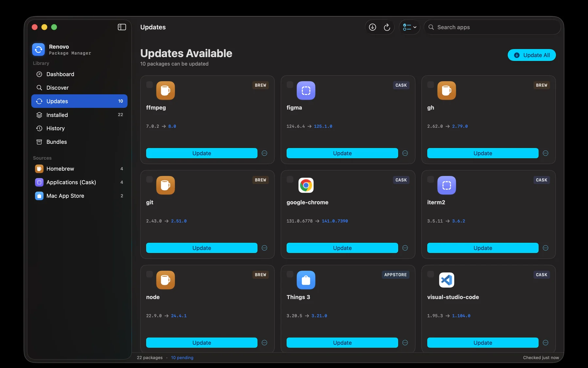Click the figma cask app icon
The image size is (588, 368).
click(306, 90)
